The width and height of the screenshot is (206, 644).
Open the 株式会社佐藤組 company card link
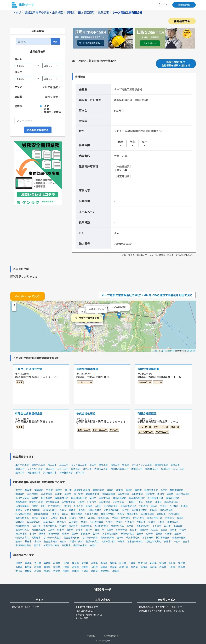(86, 414)
